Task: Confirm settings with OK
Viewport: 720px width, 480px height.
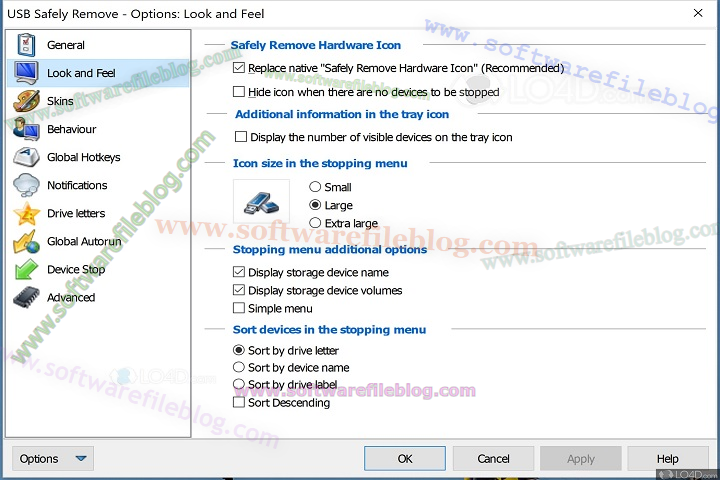Action: (x=405, y=458)
